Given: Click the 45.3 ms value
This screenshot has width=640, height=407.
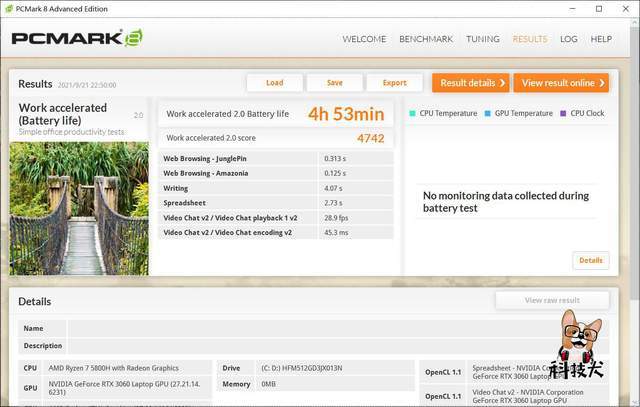Looking at the screenshot, I should [x=336, y=233].
